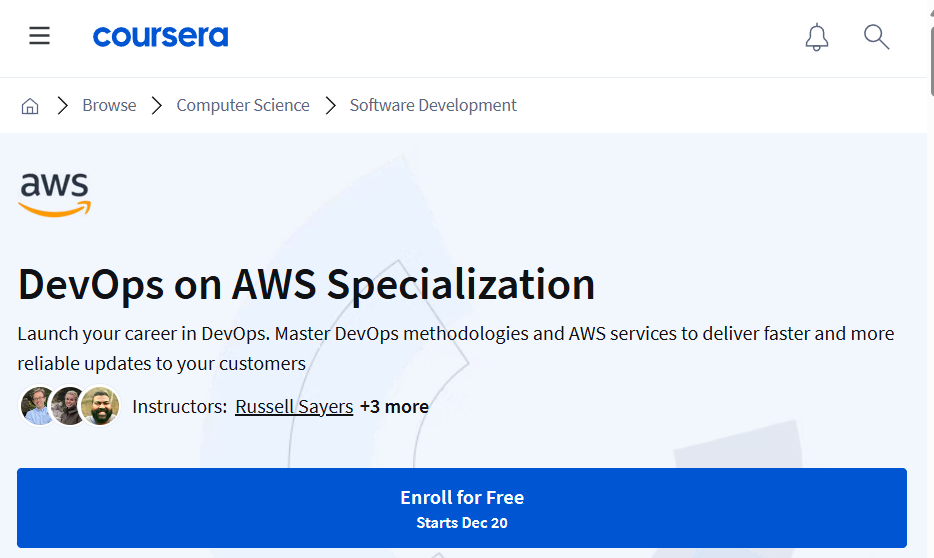
Task: Click the AWS partner logo
Action: tap(54, 194)
